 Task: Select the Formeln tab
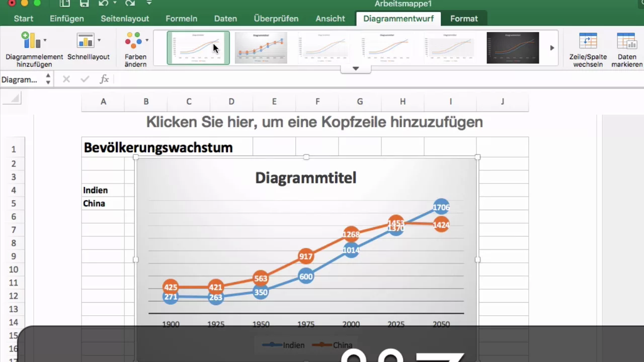pyautogui.click(x=182, y=19)
